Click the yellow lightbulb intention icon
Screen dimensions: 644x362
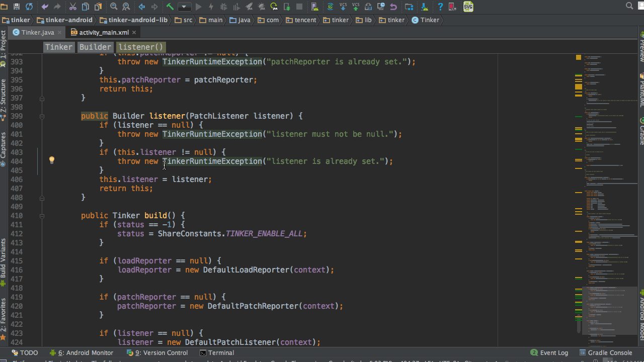coord(51,160)
